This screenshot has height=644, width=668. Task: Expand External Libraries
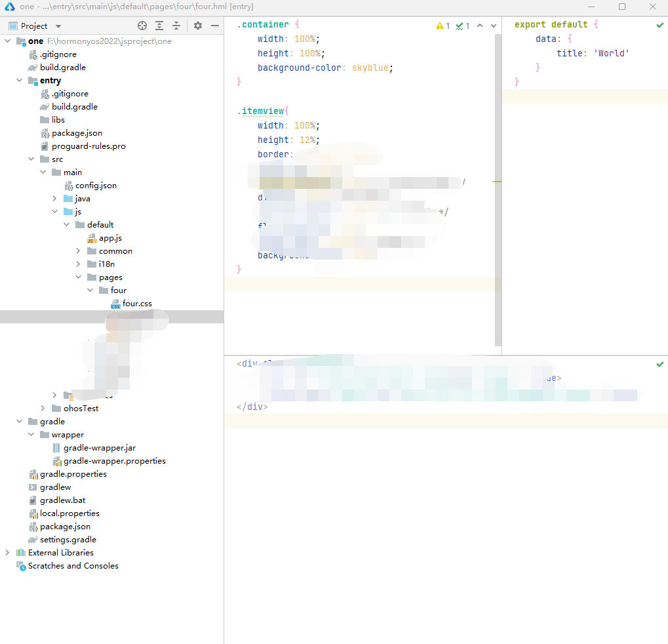7,552
